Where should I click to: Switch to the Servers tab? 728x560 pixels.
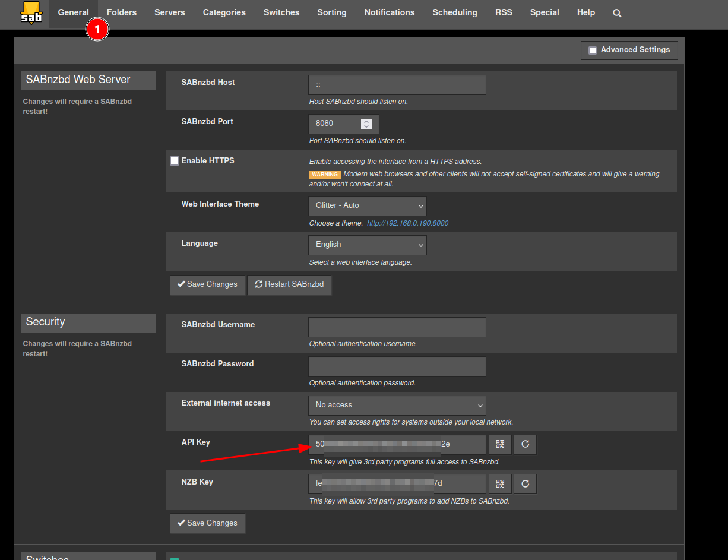pos(170,12)
